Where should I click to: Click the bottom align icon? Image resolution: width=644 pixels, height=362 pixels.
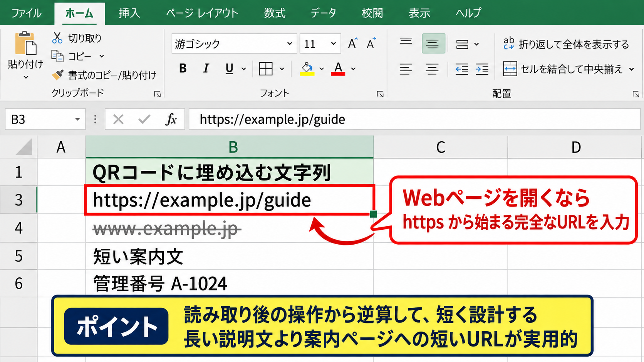[462, 44]
